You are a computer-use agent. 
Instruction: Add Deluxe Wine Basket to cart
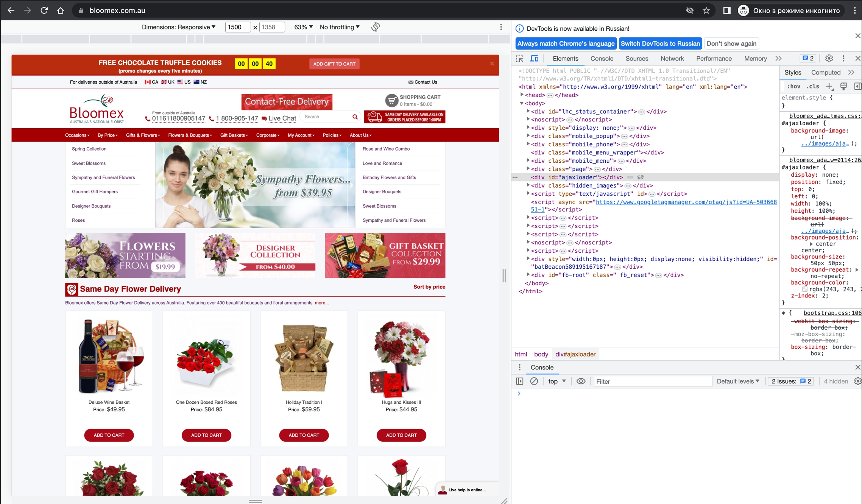pyautogui.click(x=109, y=435)
